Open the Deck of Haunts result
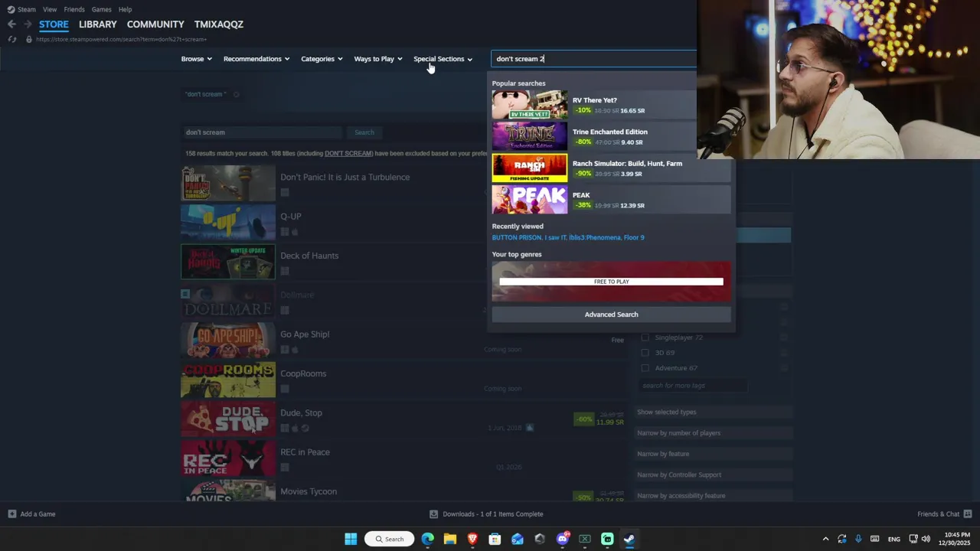The image size is (980, 551). tap(403, 262)
